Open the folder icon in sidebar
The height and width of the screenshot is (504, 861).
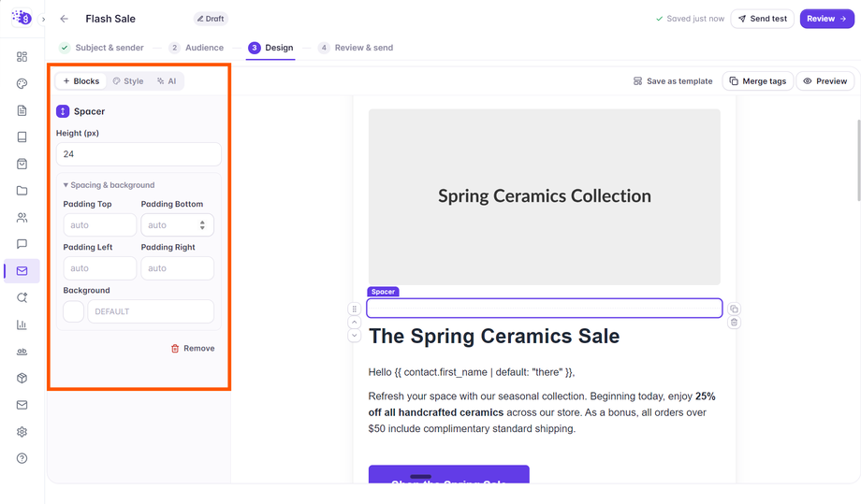tap(22, 191)
